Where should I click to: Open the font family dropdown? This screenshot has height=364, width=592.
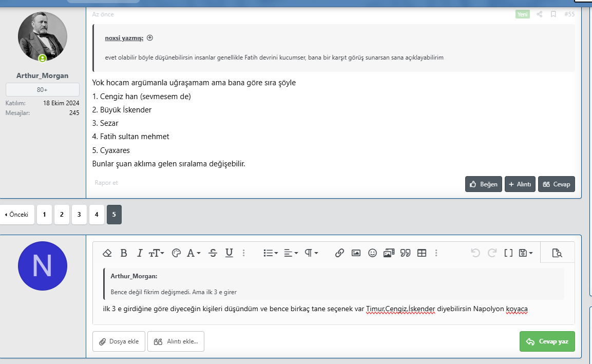(194, 253)
